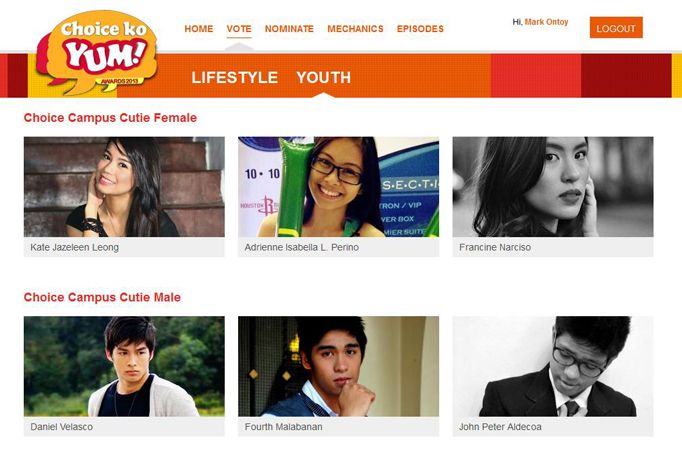Click the Choice Campus Cutie Female heading
The width and height of the screenshot is (682, 467).
click(x=110, y=118)
